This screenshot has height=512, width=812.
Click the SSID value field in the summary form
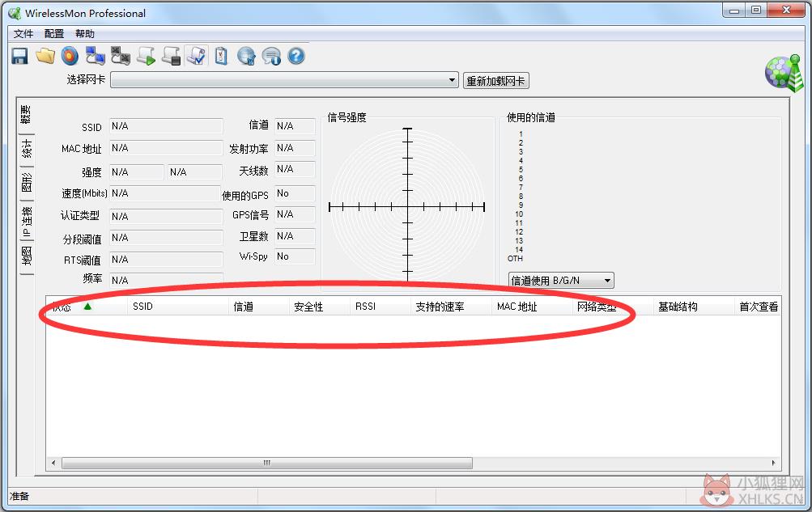pyautogui.click(x=166, y=126)
